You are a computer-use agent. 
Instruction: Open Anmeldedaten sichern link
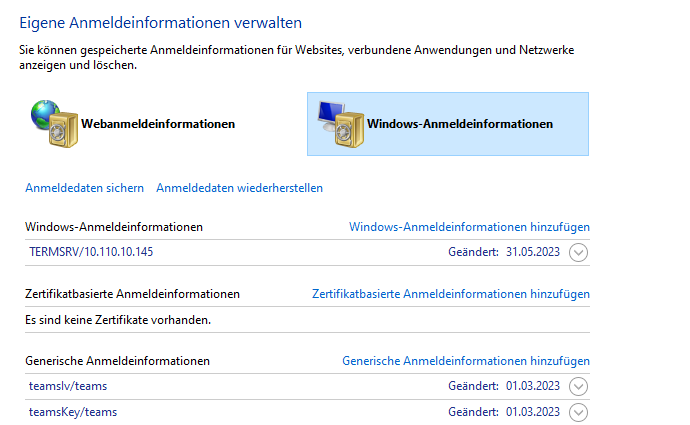pyautogui.click(x=84, y=188)
